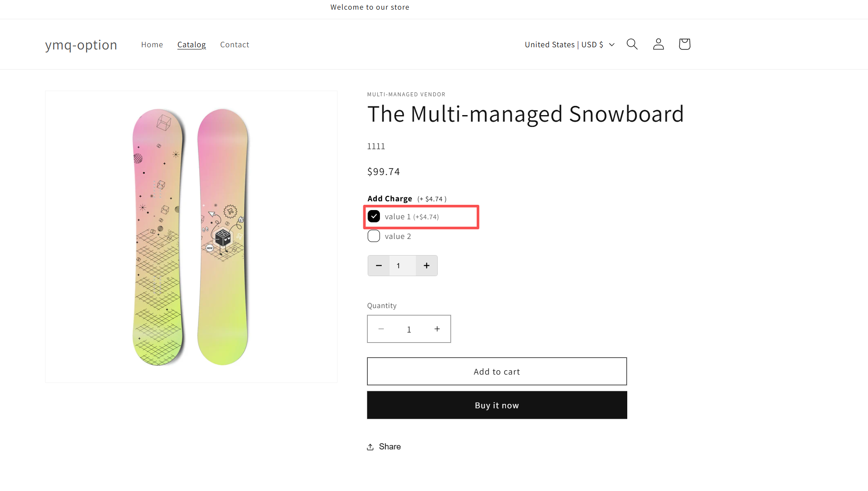Image resolution: width=868 pixels, height=491 pixels.
Task: Expand the United States | USD $ selector
Action: pos(569,45)
